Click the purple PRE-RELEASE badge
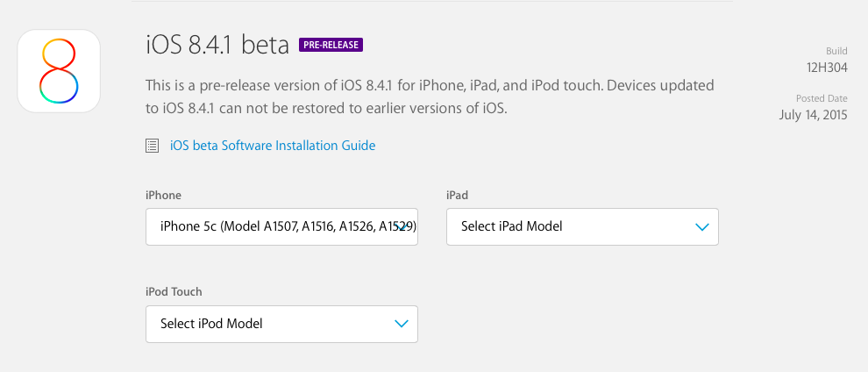Image resolution: width=868 pixels, height=372 pixels. [331, 45]
